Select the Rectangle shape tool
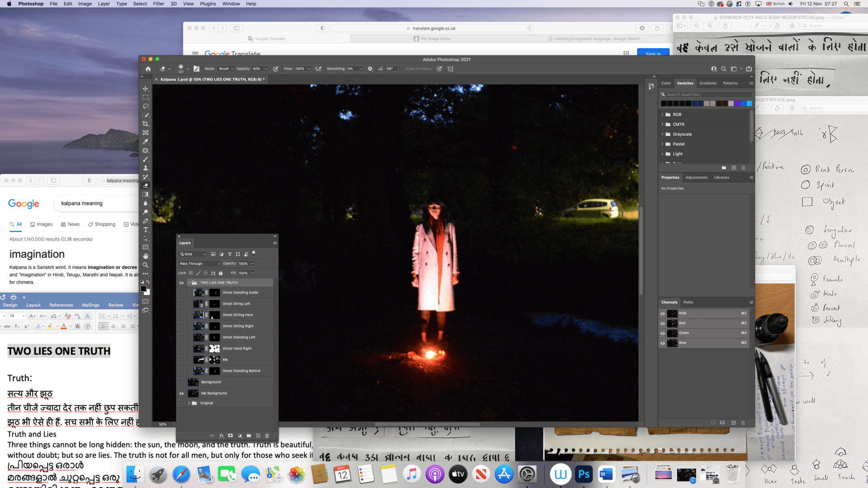Image resolution: width=868 pixels, height=488 pixels. click(146, 247)
